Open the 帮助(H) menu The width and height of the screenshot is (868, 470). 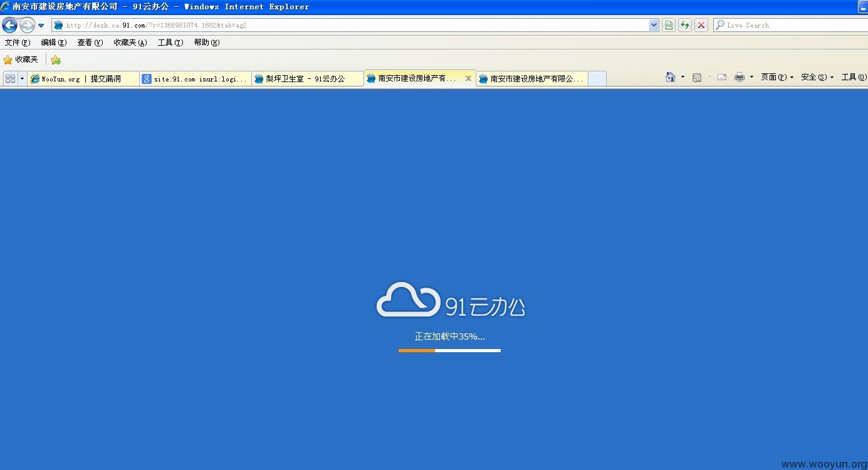pos(206,43)
